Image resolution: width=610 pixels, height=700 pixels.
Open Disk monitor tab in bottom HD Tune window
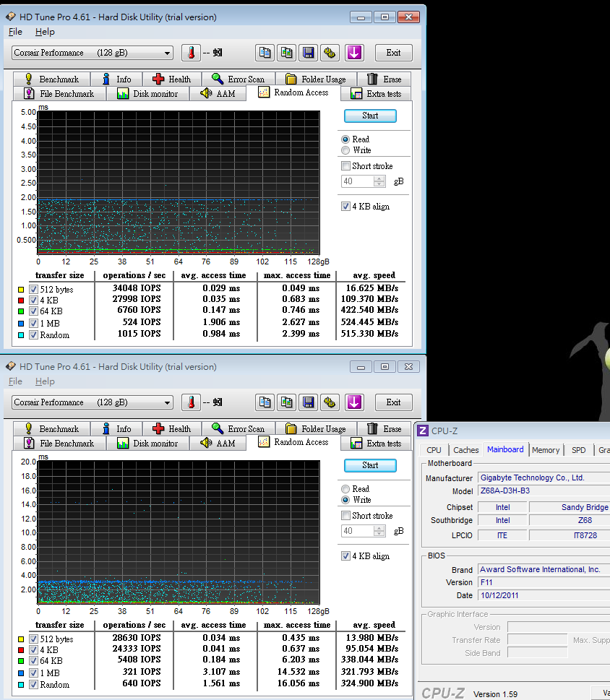coord(148,444)
